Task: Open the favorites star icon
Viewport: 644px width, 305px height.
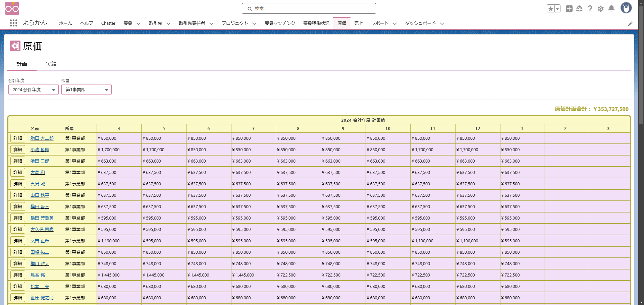Action: click(x=550, y=9)
